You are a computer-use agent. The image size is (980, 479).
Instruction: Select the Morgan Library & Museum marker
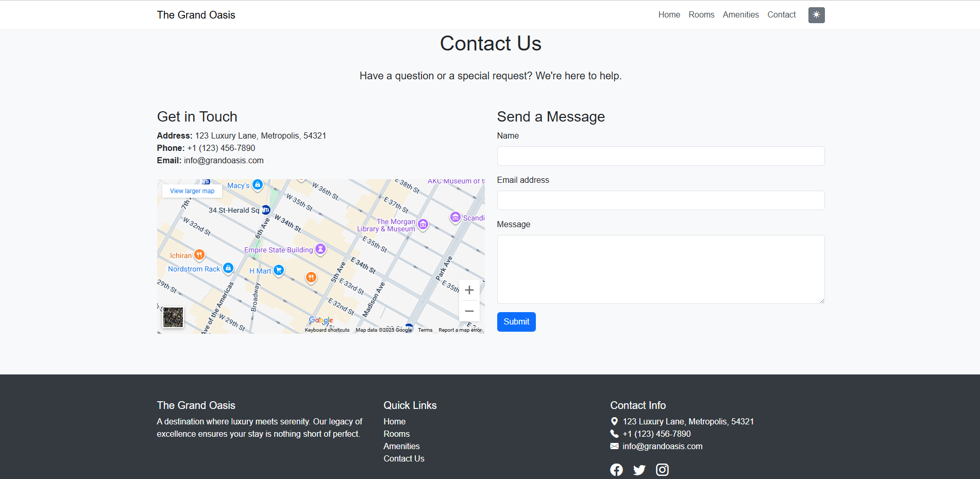(423, 224)
